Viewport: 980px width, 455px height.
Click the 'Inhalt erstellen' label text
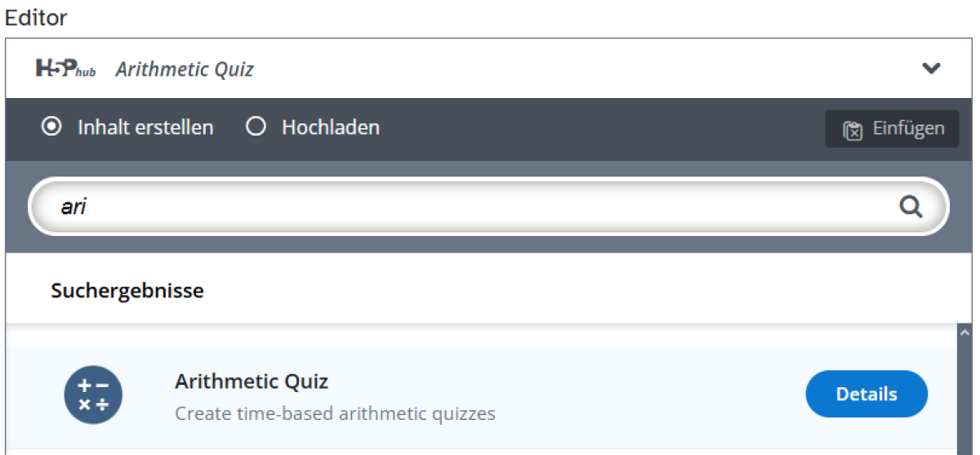tap(145, 128)
